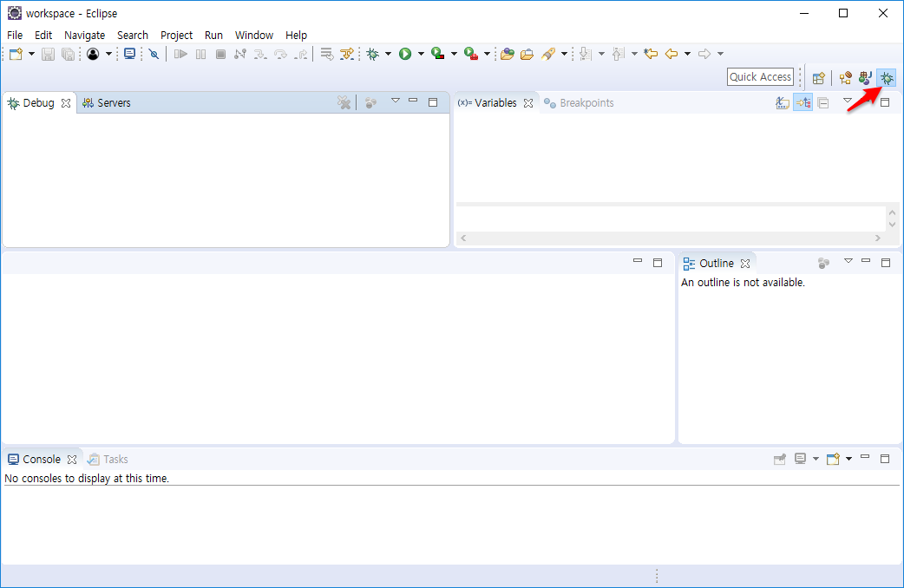
Task: Click the Open Type folder icon
Action: coord(508,54)
